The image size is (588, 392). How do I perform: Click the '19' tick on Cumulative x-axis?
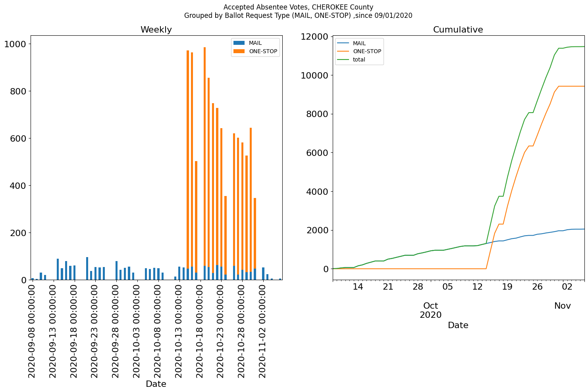pos(507,287)
